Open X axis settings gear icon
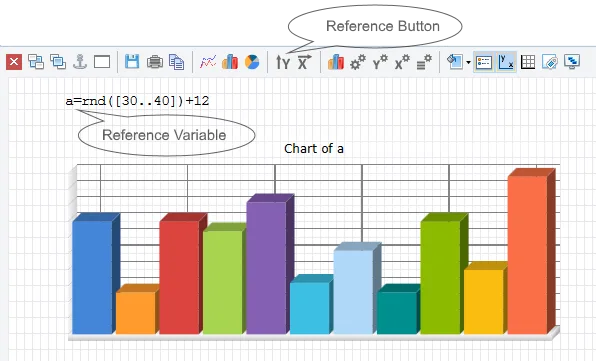 coord(402,62)
